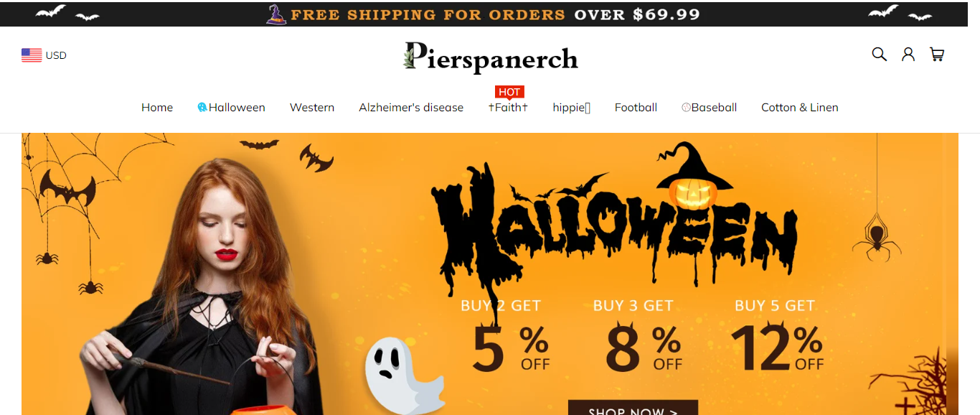The image size is (980, 415).
Task: Open the †Faith† category
Action: pos(508,108)
